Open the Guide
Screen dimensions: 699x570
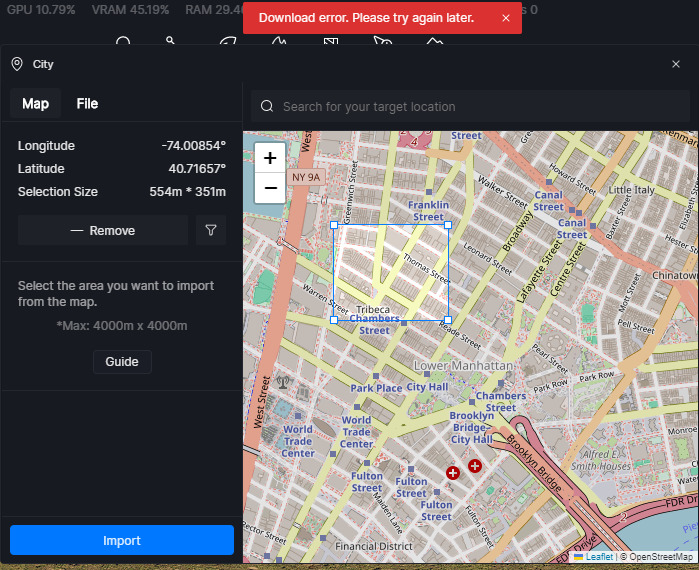pyautogui.click(x=122, y=361)
